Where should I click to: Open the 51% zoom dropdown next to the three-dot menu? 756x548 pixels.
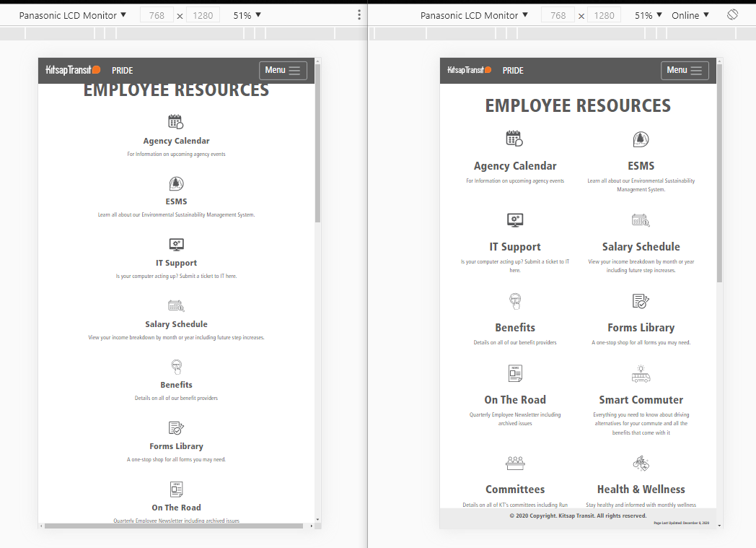(x=247, y=15)
